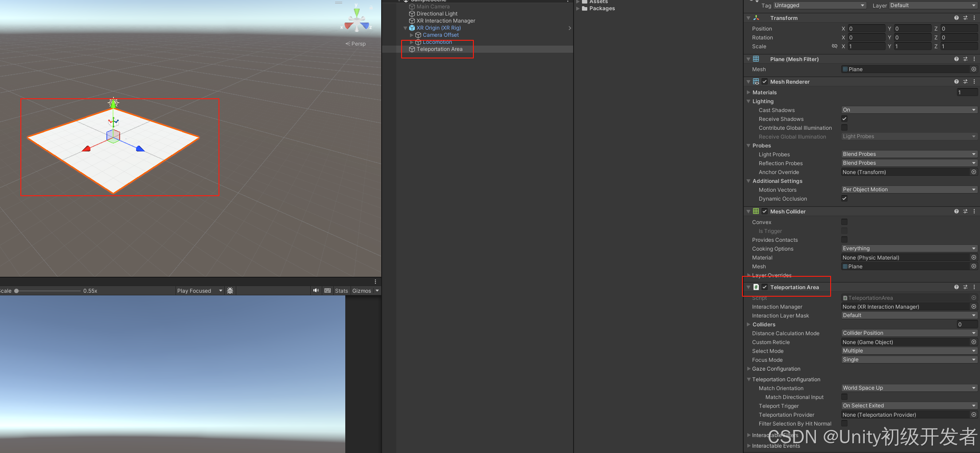Pick object for Custom Reticle field
This screenshot has height=453, width=980.
974,342
